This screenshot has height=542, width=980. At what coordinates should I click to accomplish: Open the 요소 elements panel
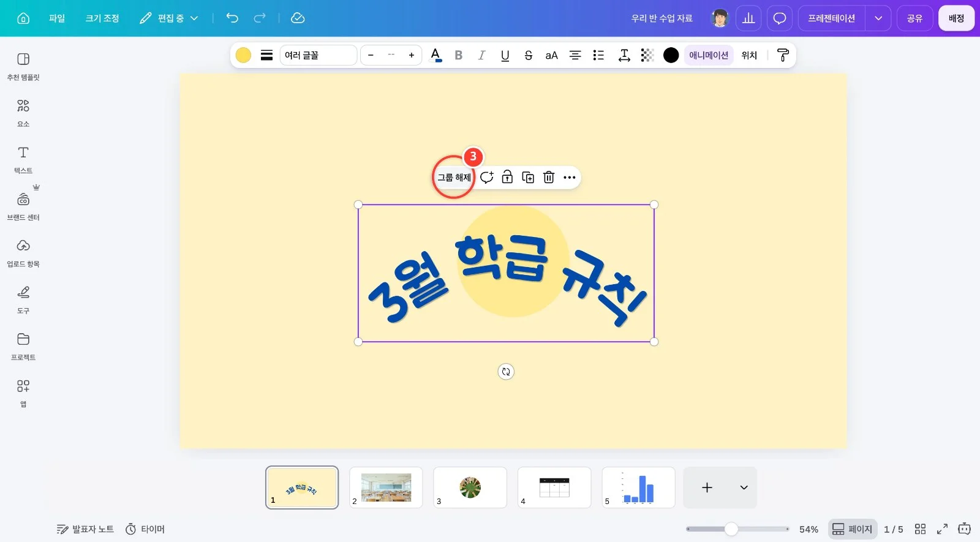tap(23, 113)
